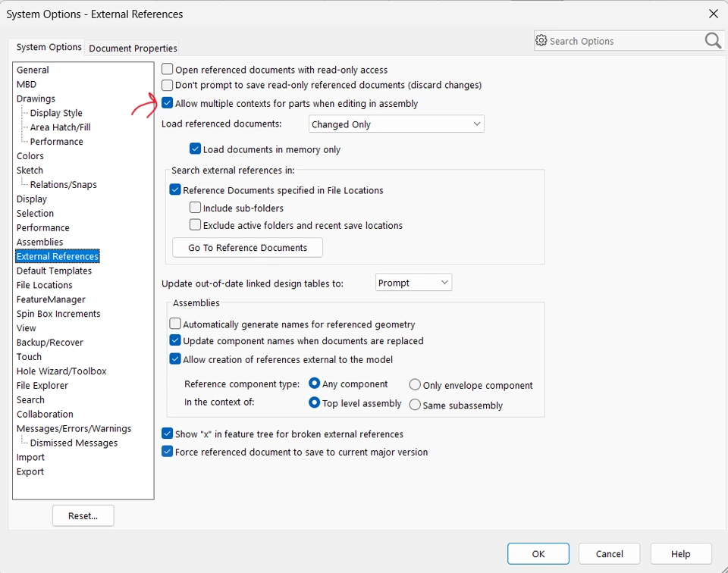
Task: Open Touch options
Action: 30,357
